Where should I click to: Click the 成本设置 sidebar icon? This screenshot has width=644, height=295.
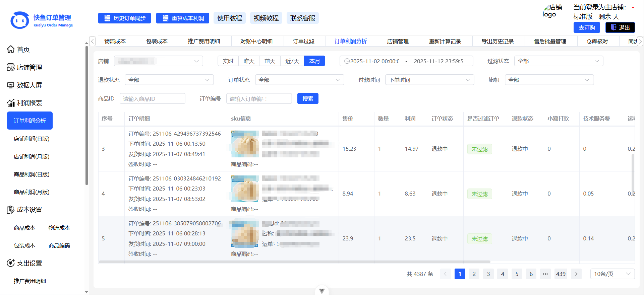(11, 210)
